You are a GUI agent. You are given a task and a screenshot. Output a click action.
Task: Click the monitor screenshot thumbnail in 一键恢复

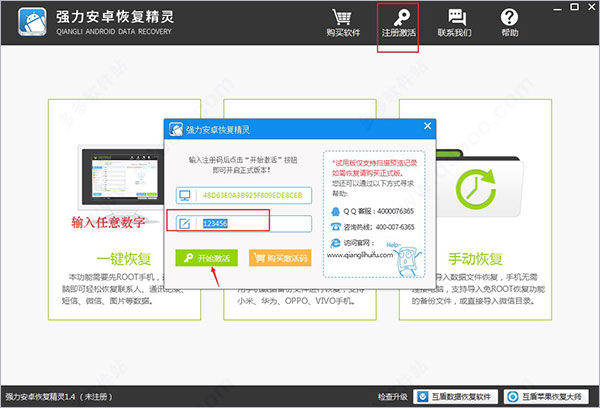point(125,177)
